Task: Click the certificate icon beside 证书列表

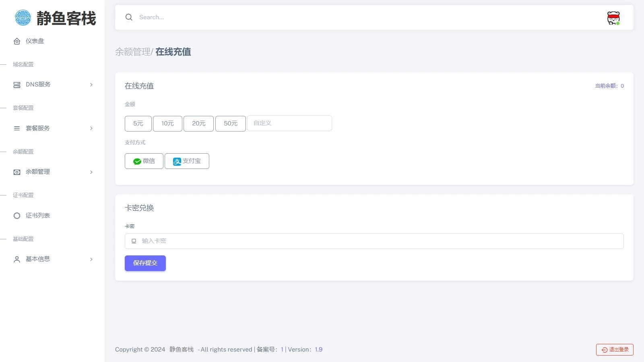Action: tap(17, 216)
